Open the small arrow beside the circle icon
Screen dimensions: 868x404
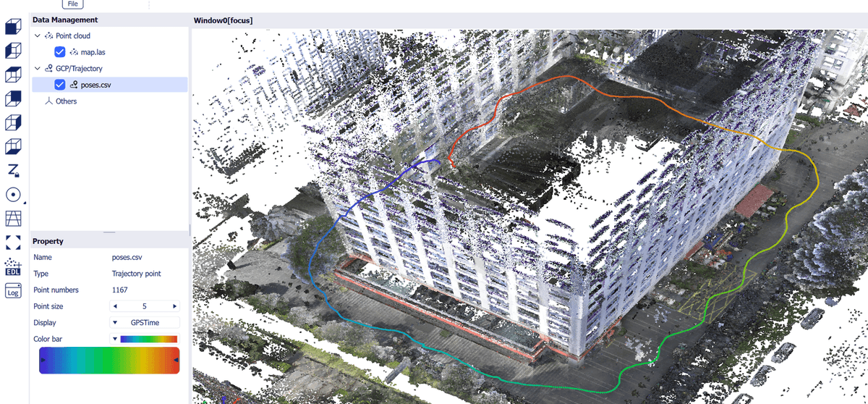pos(24,202)
